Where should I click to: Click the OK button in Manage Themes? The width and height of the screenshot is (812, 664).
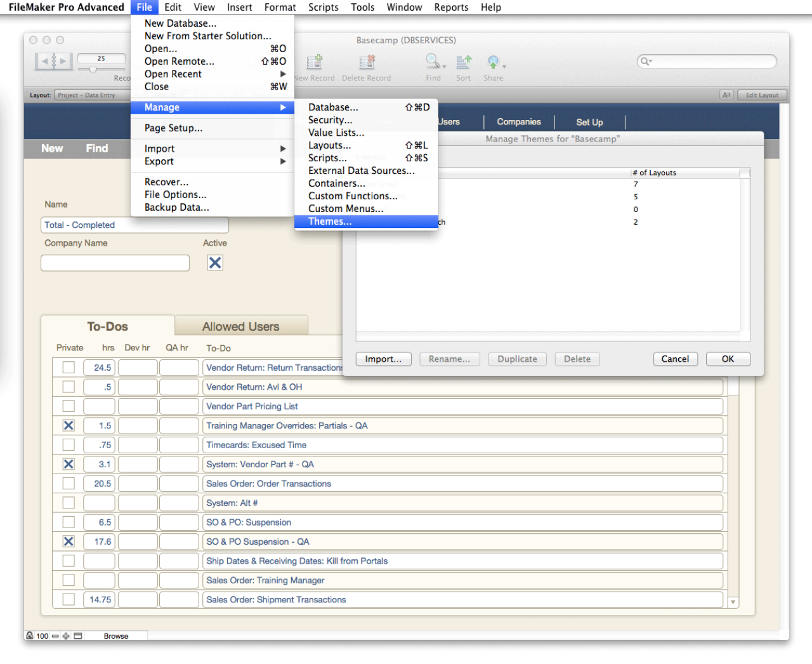[x=728, y=359]
